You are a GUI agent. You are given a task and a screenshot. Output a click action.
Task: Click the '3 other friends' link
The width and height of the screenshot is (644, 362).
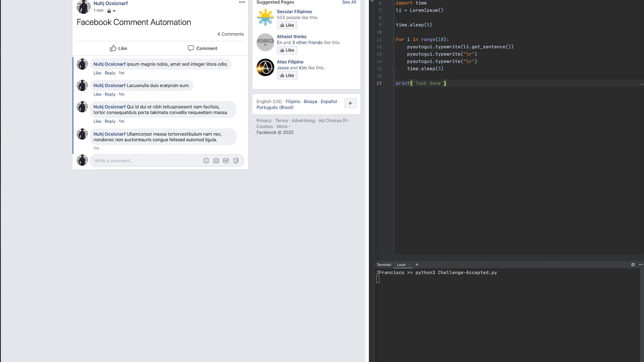[307, 43]
